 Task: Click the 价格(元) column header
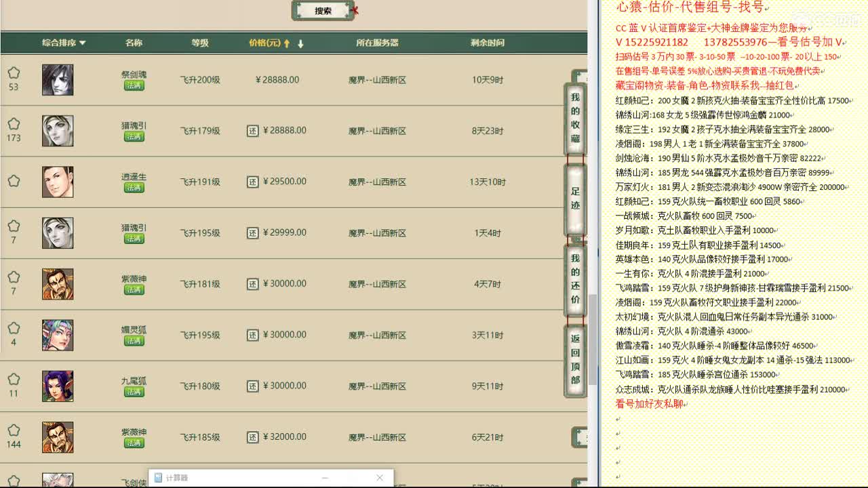point(264,43)
